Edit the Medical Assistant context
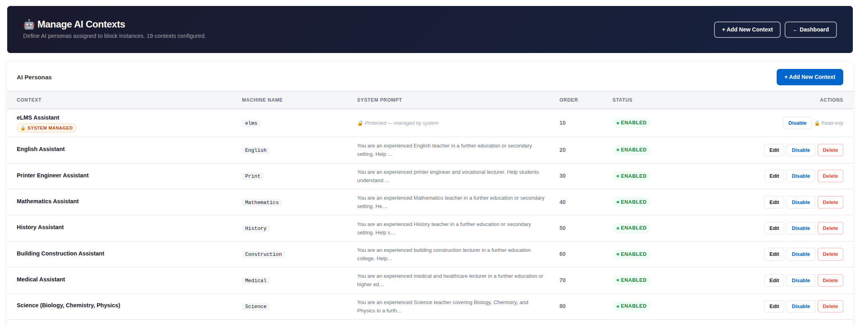The height and width of the screenshot is (326, 868). 774,281
